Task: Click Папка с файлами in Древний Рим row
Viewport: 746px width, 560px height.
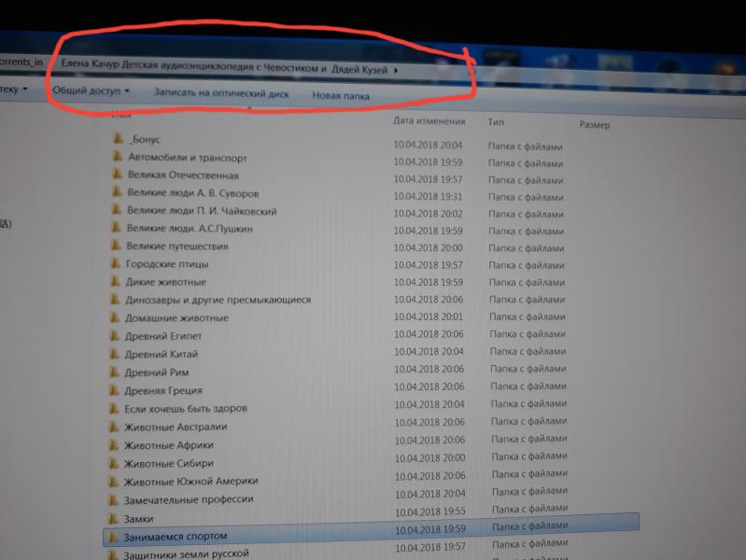Action: 528,369
